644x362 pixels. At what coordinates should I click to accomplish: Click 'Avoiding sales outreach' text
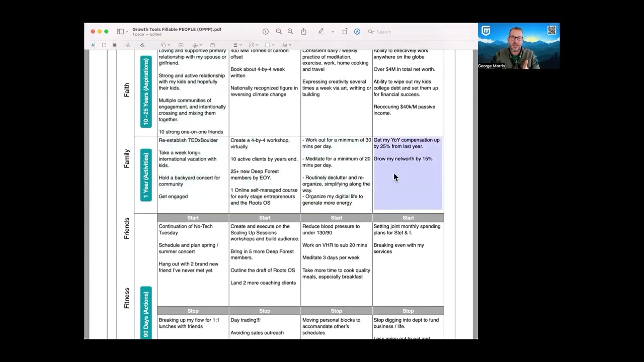[x=257, y=332]
